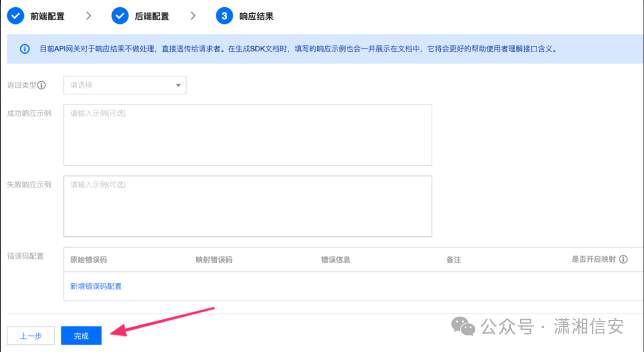644x352 pixels.
Task: Click the 公众号·潇湘信安 WeChat watermark icon
Action: point(463,326)
